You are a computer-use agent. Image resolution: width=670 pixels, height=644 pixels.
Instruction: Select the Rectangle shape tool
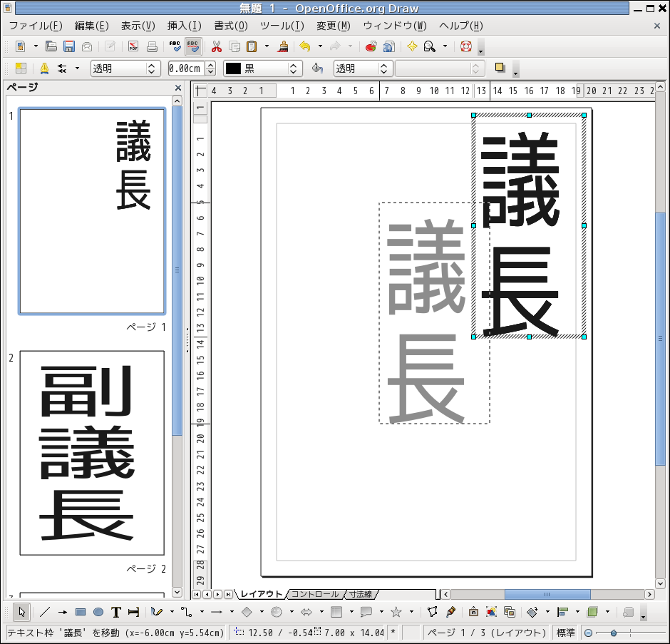81,612
